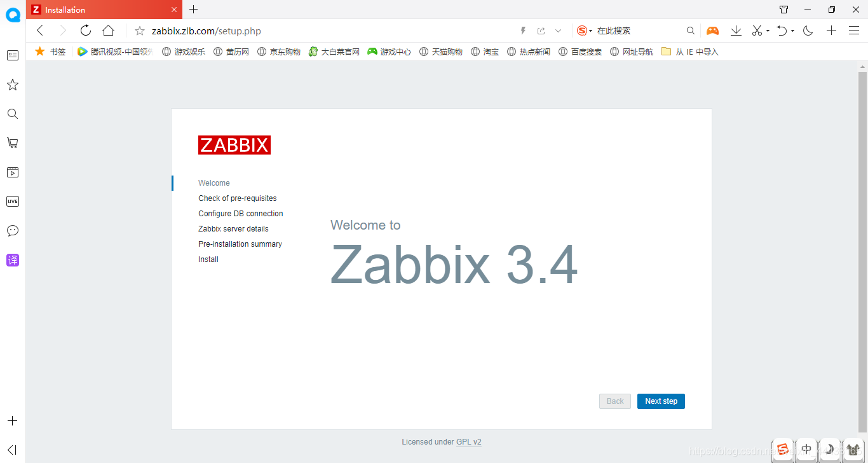Image resolution: width=868 pixels, height=463 pixels.
Task: Open the Sogou search engine selector
Action: 585,31
